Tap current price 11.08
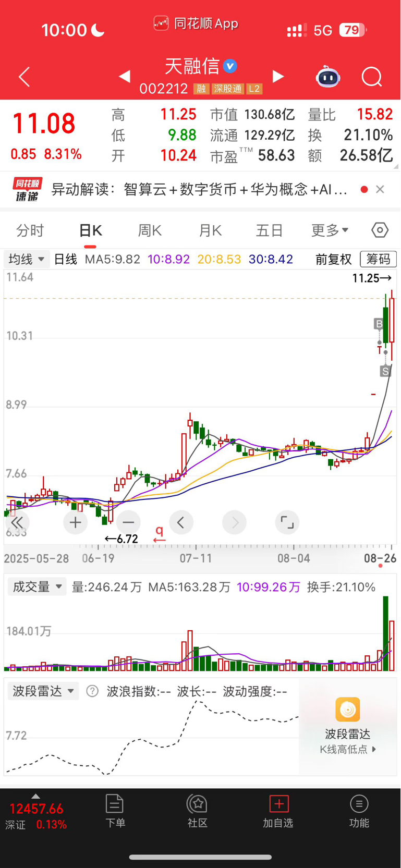Viewport: 401px width, 868px height. 44,124
